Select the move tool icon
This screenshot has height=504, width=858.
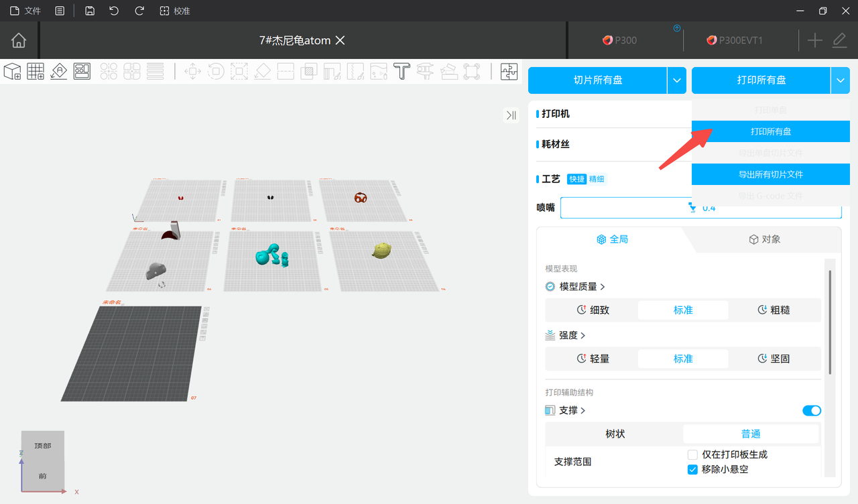tap(192, 71)
